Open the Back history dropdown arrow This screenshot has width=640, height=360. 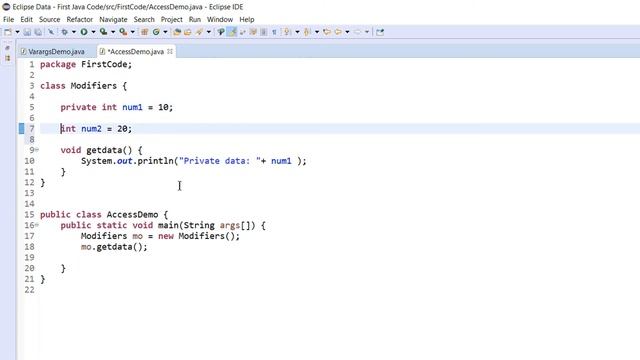[x=347, y=32]
